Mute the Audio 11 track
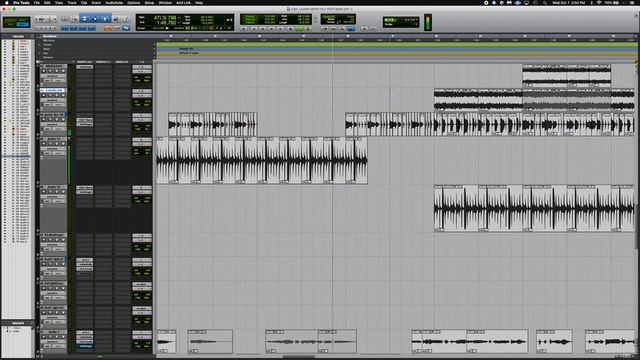 click(x=63, y=144)
